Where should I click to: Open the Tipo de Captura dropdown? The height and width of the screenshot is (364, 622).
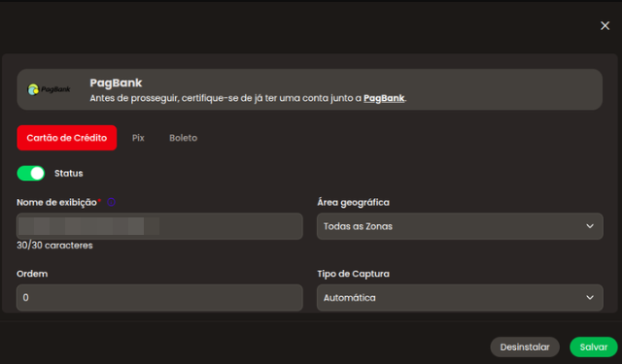[460, 297]
